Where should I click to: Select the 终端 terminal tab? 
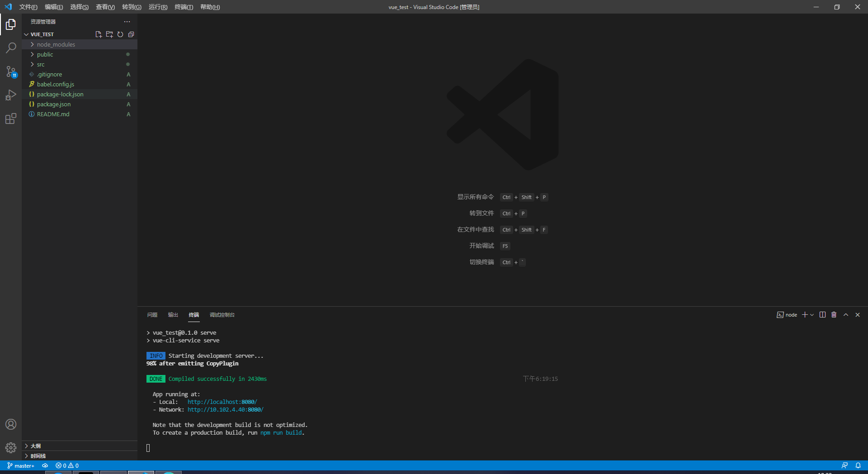pos(194,315)
